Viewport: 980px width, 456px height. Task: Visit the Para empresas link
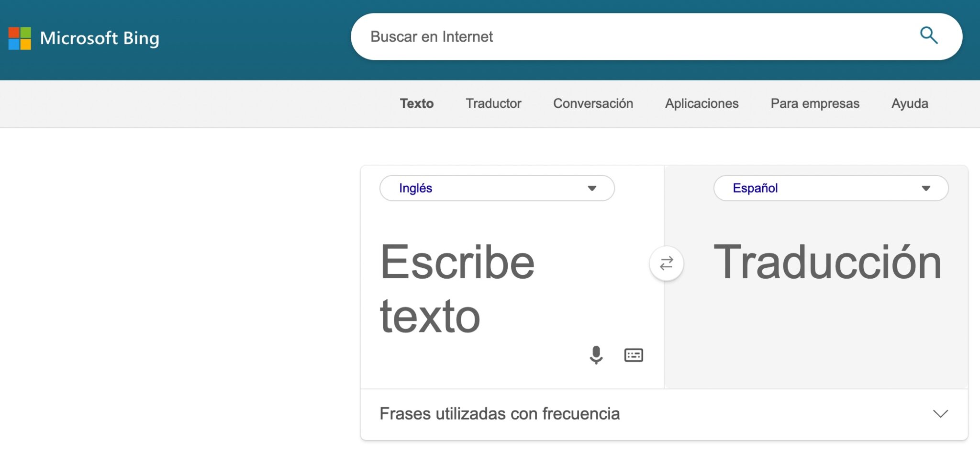click(x=814, y=103)
